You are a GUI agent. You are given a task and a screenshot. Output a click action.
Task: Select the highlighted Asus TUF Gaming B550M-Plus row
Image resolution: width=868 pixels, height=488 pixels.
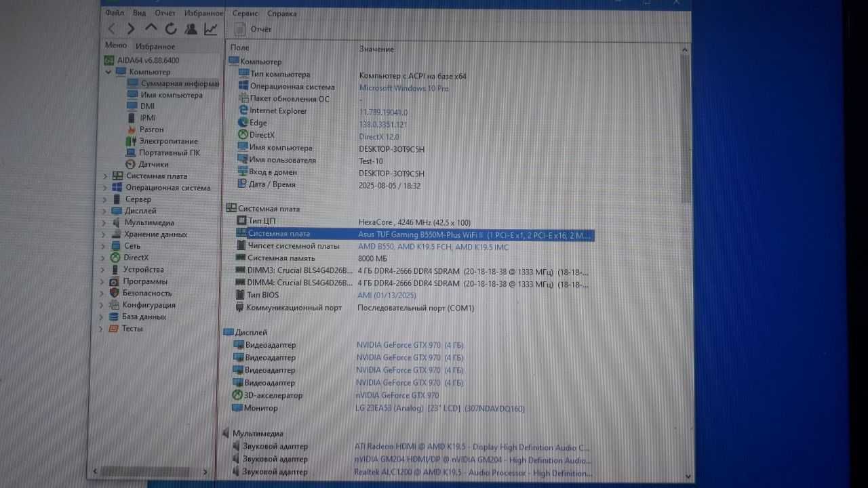point(415,234)
